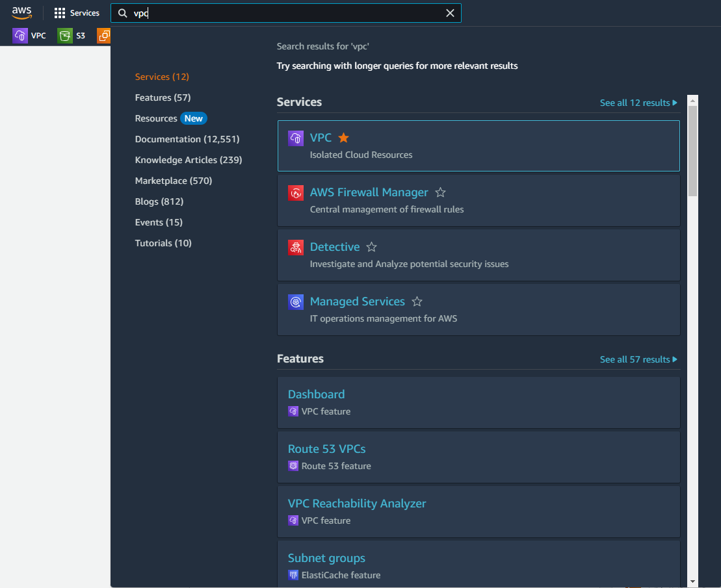Clear the search field with the X icon
The height and width of the screenshot is (588, 721).
pos(451,12)
